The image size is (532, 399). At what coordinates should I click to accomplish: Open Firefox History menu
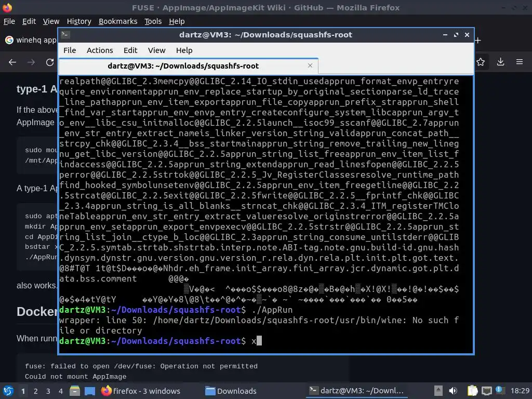79,21
